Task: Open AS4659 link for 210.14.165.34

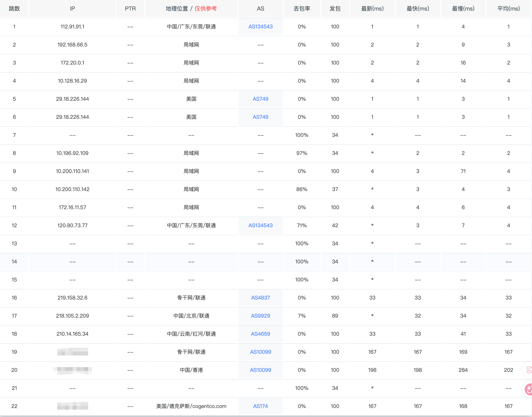Action: [260, 334]
